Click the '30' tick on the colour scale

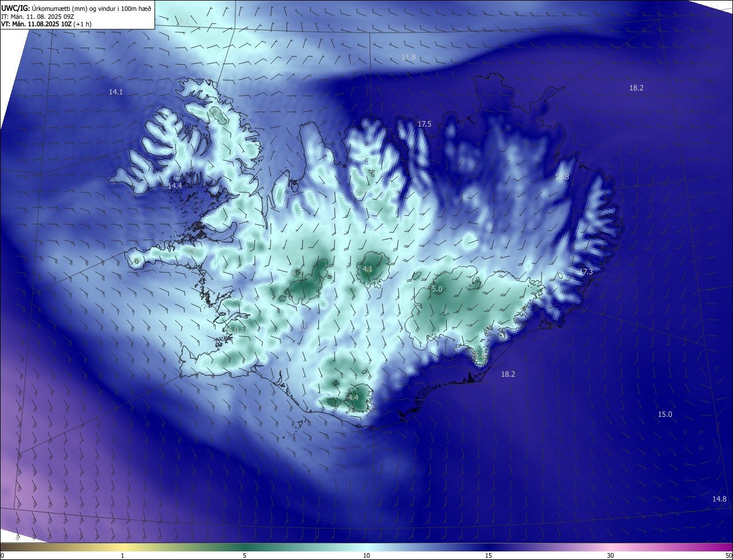pyautogui.click(x=610, y=555)
